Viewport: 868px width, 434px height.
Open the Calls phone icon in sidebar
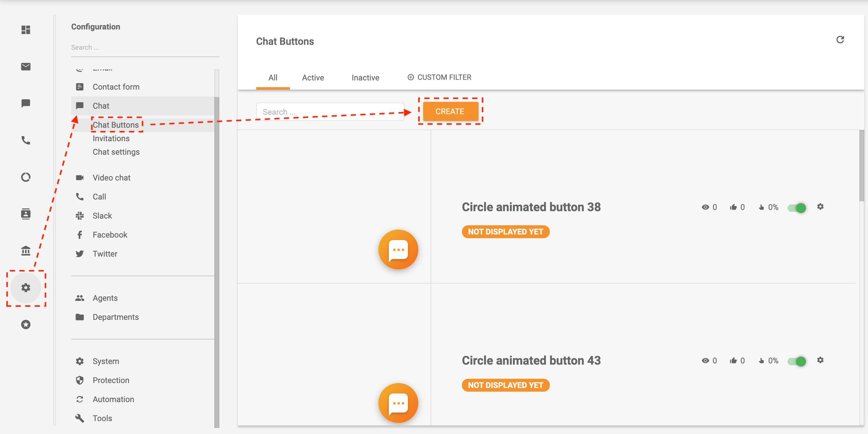pyautogui.click(x=25, y=140)
